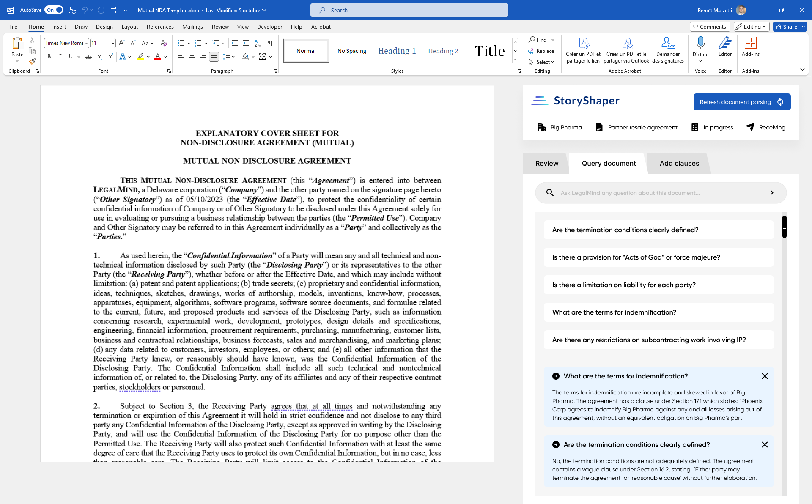This screenshot has width=812, height=504.
Task: Click Demander des signatures
Action: click(668, 50)
